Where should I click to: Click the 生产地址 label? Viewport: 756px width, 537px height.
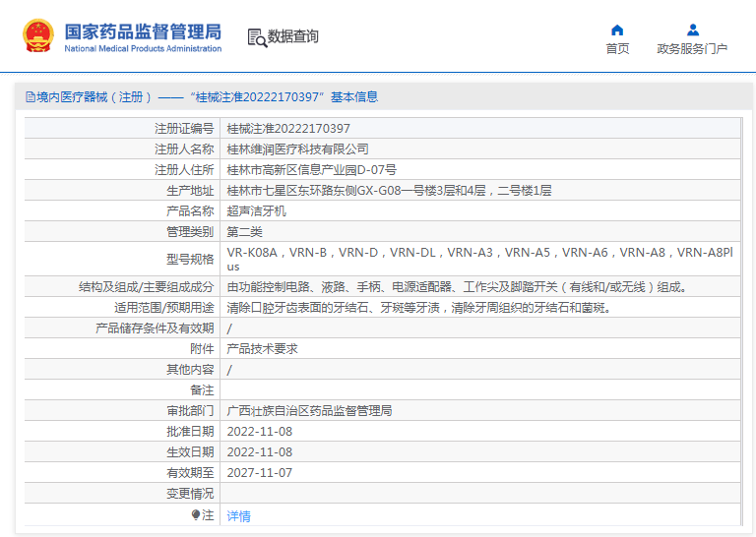(x=190, y=191)
